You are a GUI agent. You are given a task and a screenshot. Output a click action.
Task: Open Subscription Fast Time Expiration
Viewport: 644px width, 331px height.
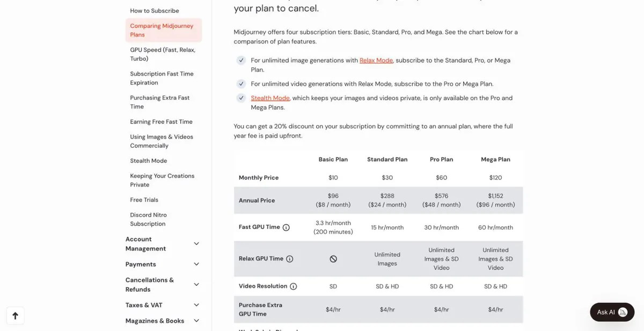point(162,78)
